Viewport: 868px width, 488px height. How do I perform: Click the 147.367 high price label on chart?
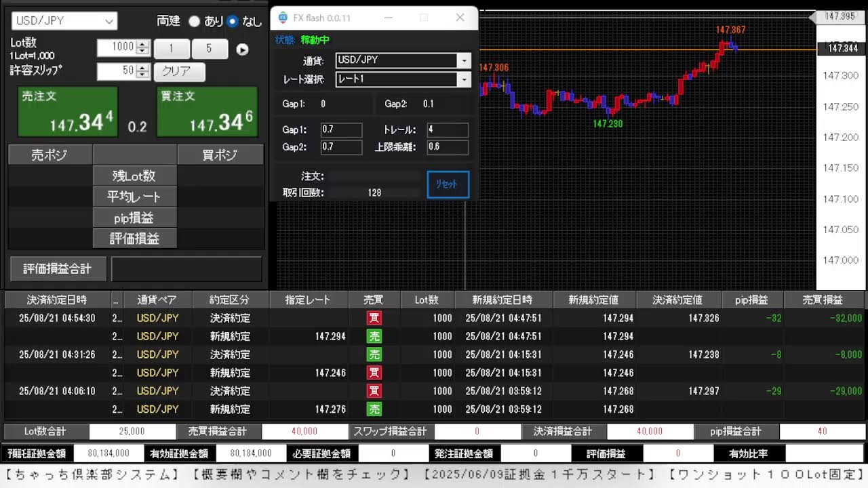(x=730, y=30)
